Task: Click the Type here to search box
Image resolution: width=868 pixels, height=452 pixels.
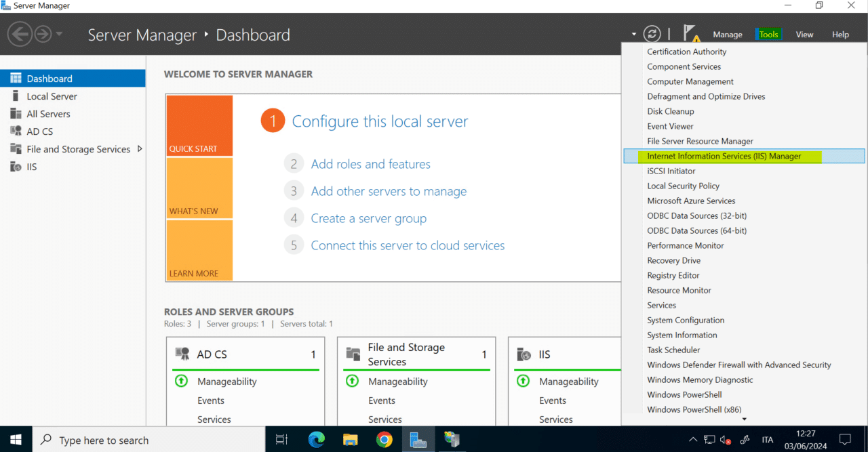Action: 149,440
